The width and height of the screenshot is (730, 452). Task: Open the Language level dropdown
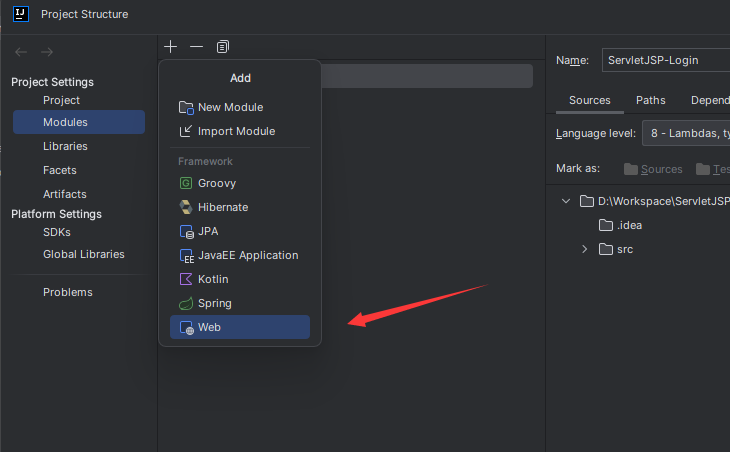686,133
